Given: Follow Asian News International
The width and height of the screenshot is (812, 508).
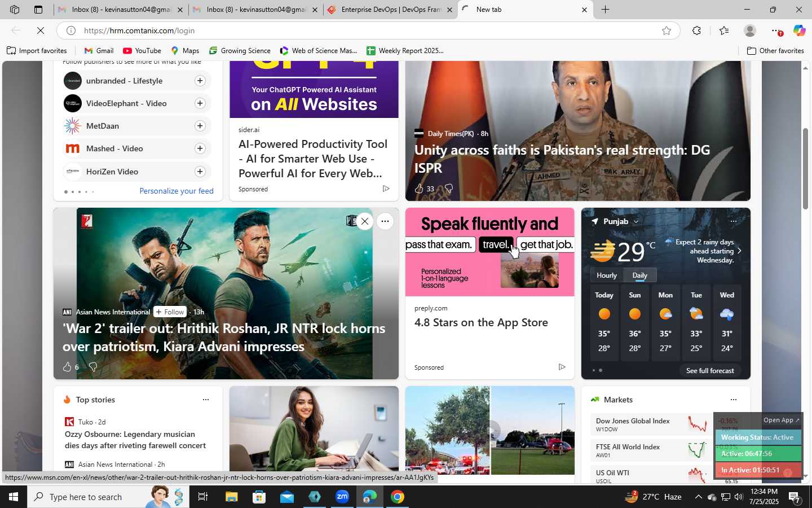Looking at the screenshot, I should (170, 312).
